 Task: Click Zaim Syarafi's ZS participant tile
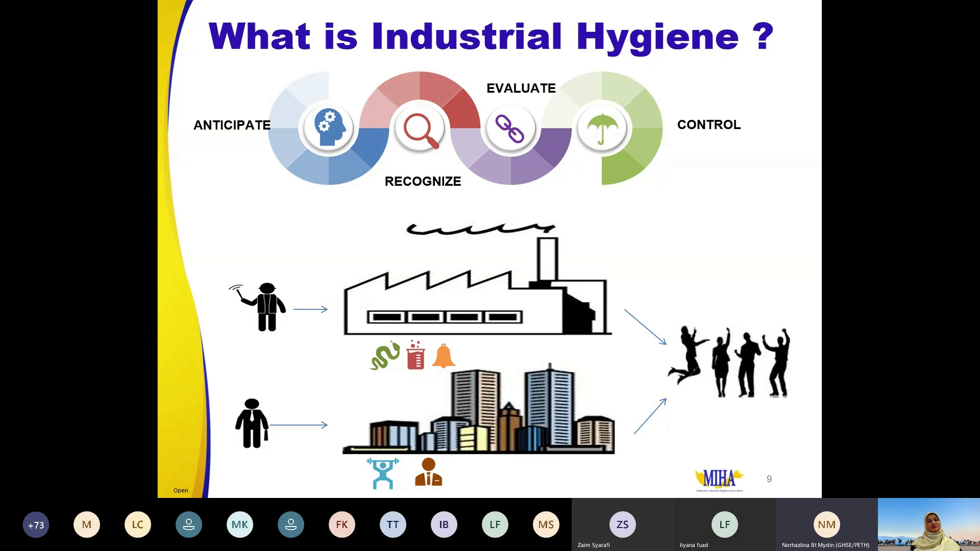click(622, 524)
